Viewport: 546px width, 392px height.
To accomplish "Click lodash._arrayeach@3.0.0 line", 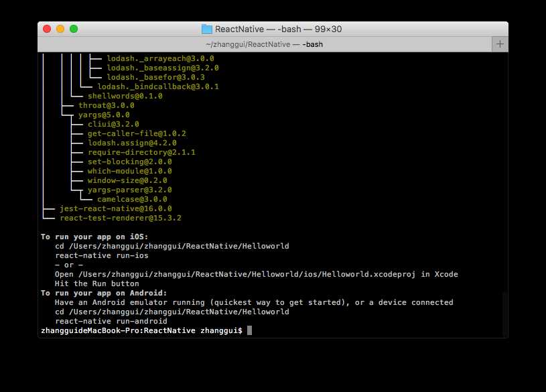I will pos(160,58).
